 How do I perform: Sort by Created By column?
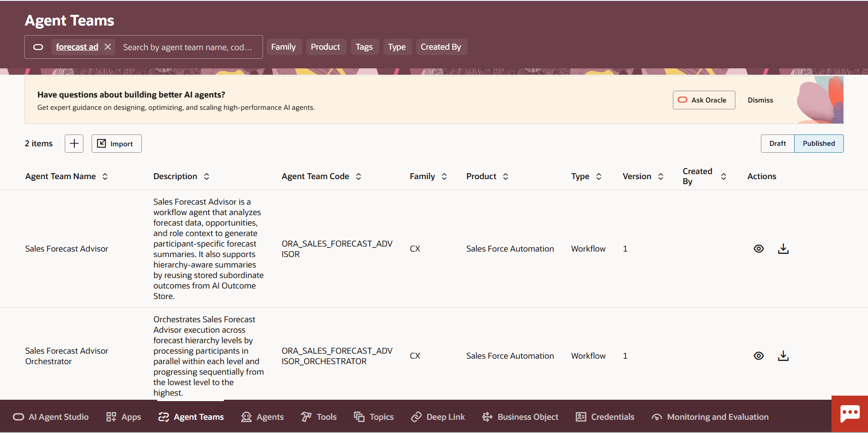[x=723, y=176]
